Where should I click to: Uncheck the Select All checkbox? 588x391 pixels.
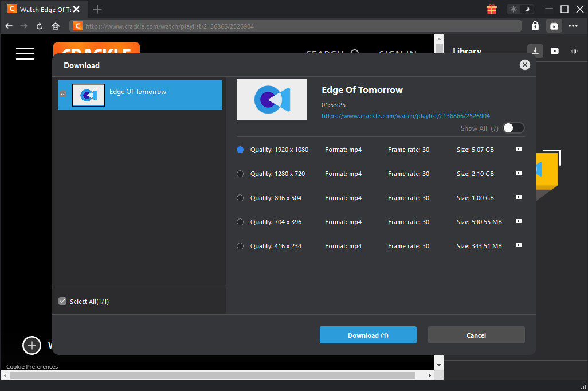(x=62, y=302)
